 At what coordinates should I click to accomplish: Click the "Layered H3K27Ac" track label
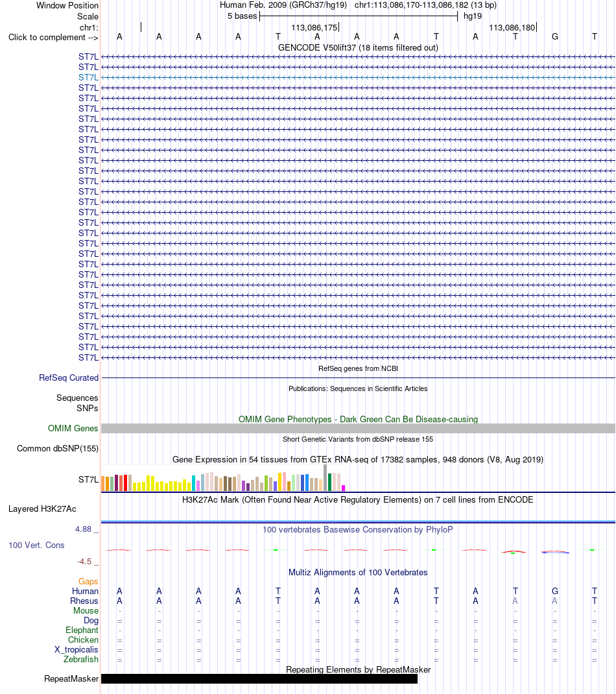42,509
